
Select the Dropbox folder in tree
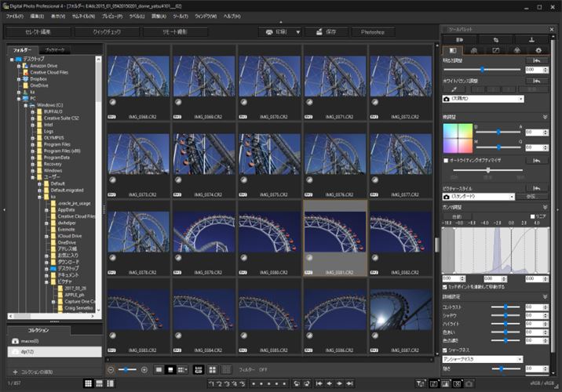(38, 79)
